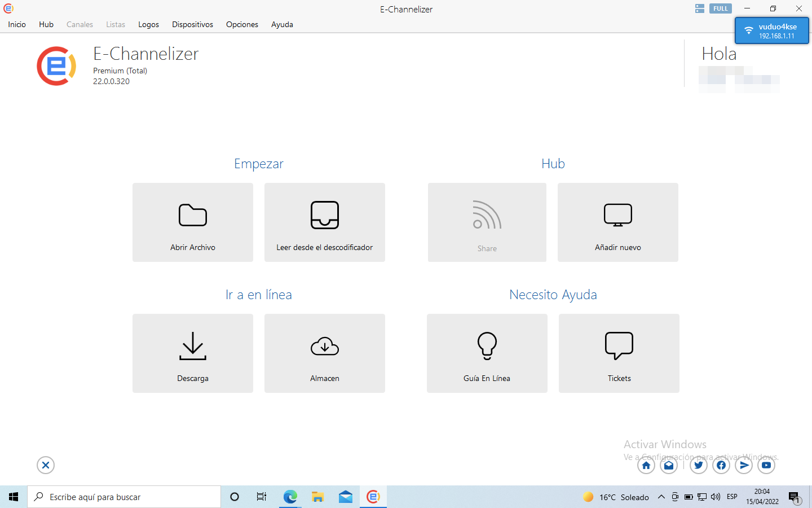
Task: Open Guía En Línea lightbulb tile
Action: pyautogui.click(x=487, y=353)
